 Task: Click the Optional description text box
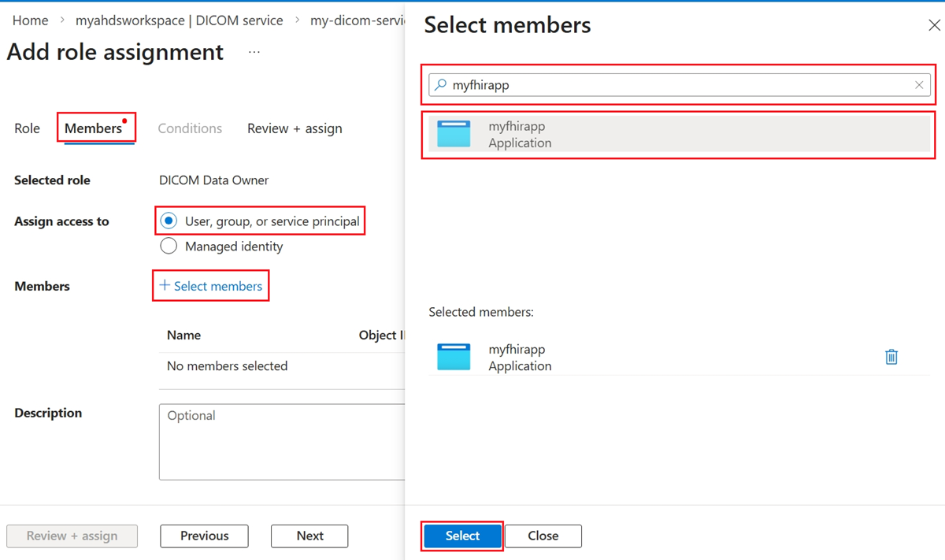point(282,442)
